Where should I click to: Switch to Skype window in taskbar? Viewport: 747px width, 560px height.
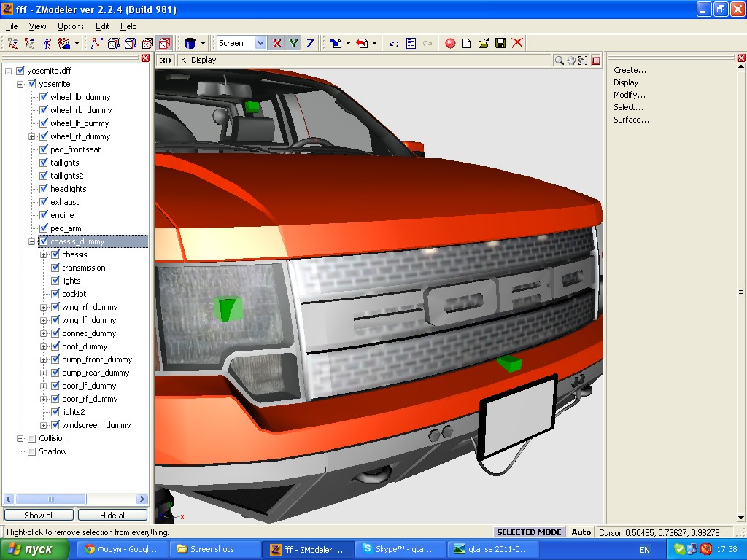(x=401, y=549)
